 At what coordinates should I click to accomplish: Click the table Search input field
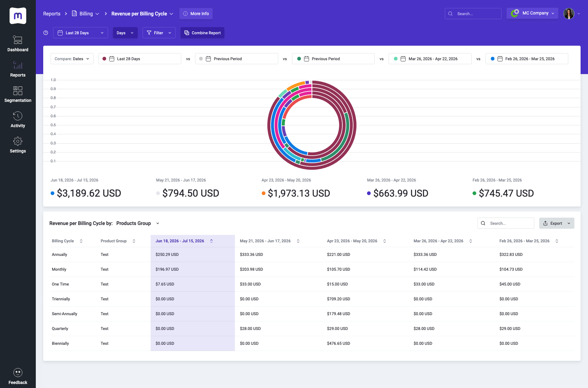(x=506, y=223)
